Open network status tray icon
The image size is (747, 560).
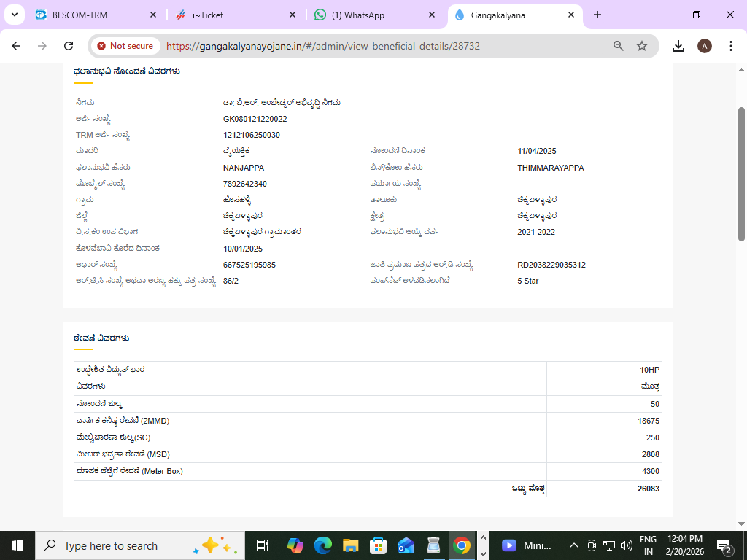pyautogui.click(x=609, y=545)
